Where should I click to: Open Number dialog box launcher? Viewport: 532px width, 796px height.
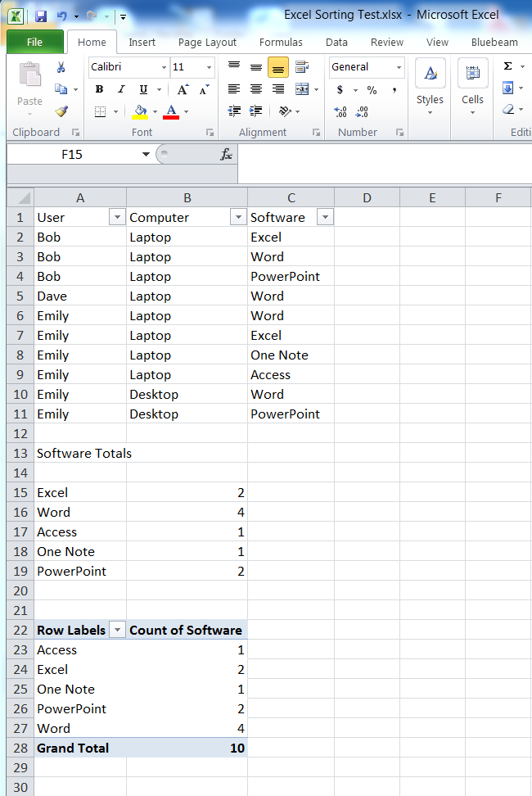[399, 133]
